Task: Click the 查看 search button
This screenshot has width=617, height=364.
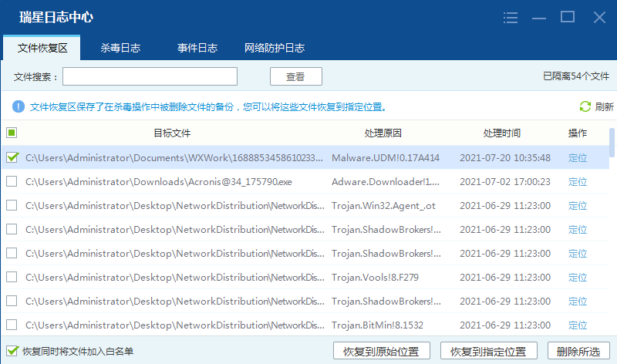Action: (x=295, y=76)
